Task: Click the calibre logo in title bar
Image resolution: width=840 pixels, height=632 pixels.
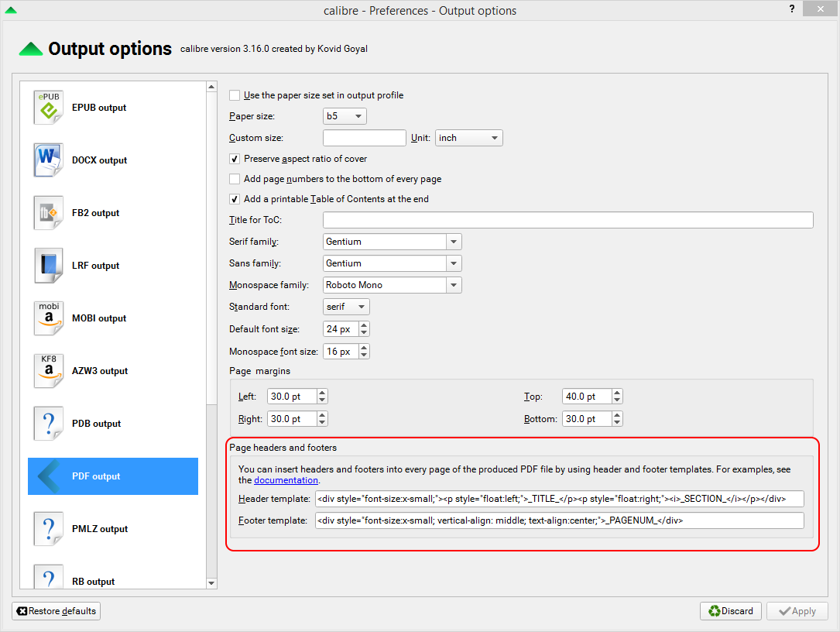Action: [x=11, y=10]
